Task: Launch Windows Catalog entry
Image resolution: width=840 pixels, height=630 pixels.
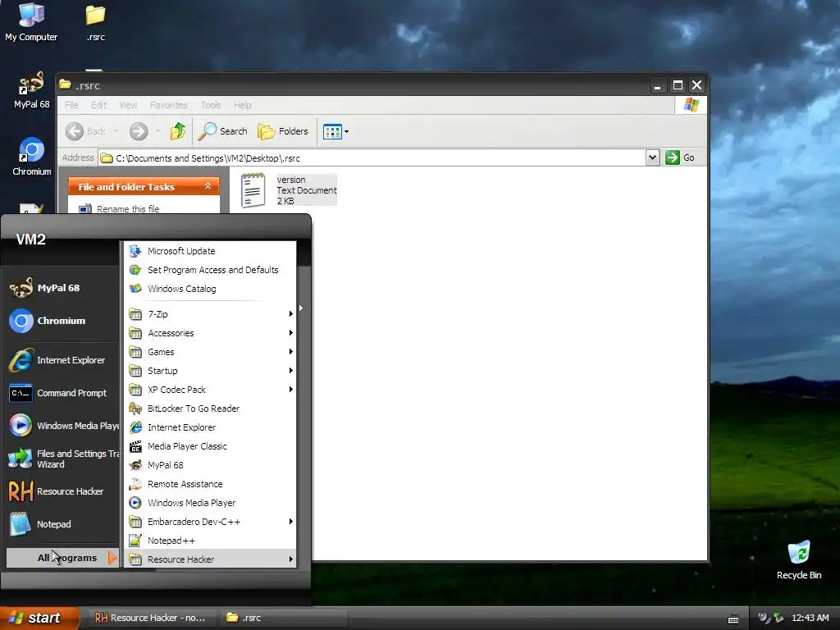Action: pyautogui.click(x=210, y=288)
